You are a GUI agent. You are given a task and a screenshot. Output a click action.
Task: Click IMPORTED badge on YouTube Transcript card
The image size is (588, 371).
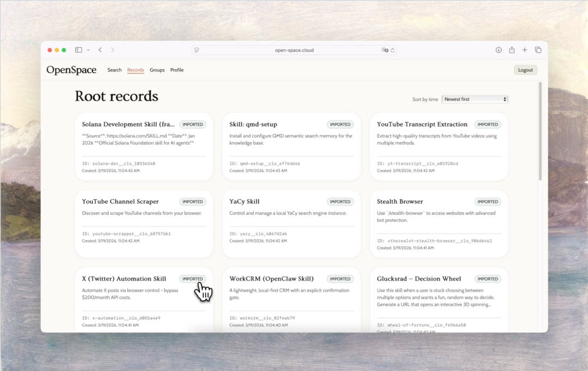pos(487,124)
